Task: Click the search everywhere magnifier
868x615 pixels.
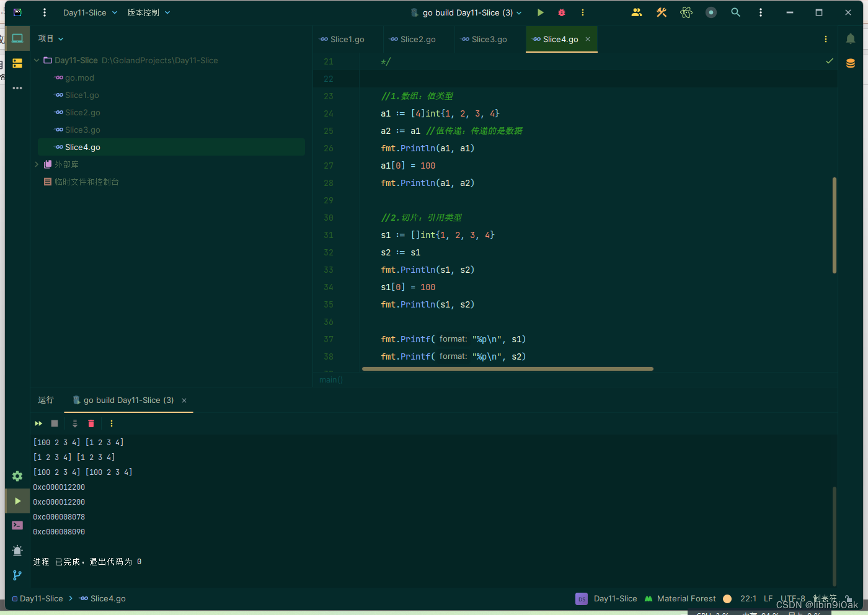Action: [736, 12]
